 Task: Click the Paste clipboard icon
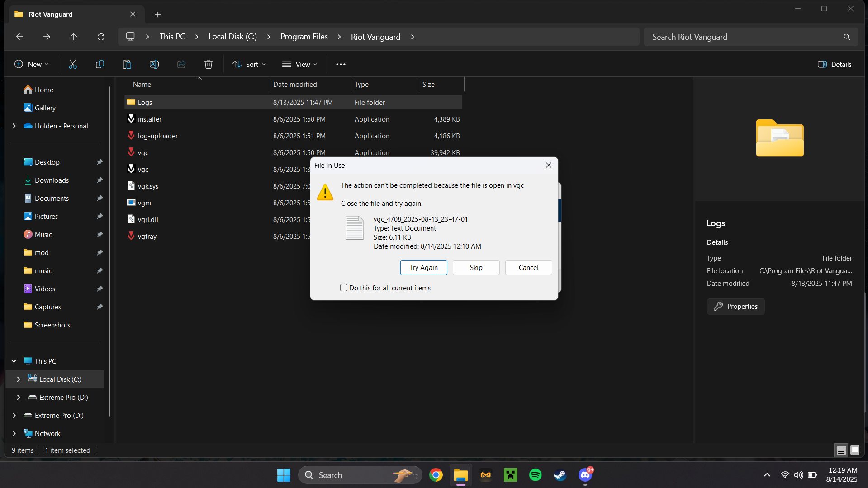tap(127, 64)
